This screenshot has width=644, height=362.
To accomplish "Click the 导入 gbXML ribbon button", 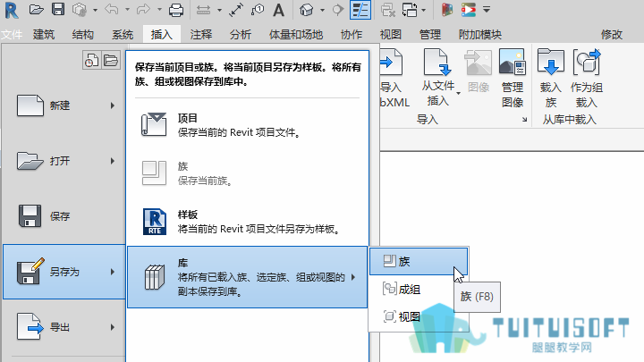I will pos(393,79).
